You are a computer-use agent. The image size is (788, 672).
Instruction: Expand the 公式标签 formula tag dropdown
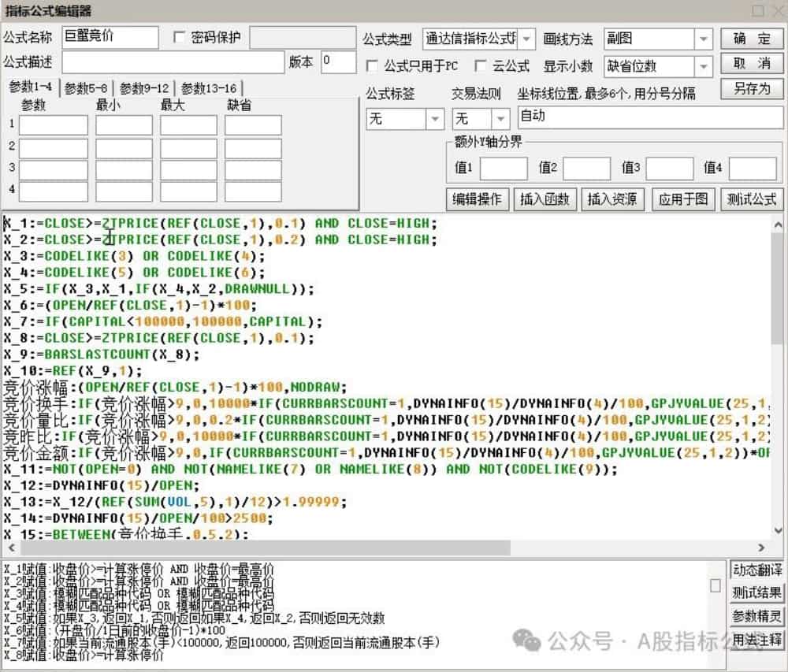pos(435,119)
